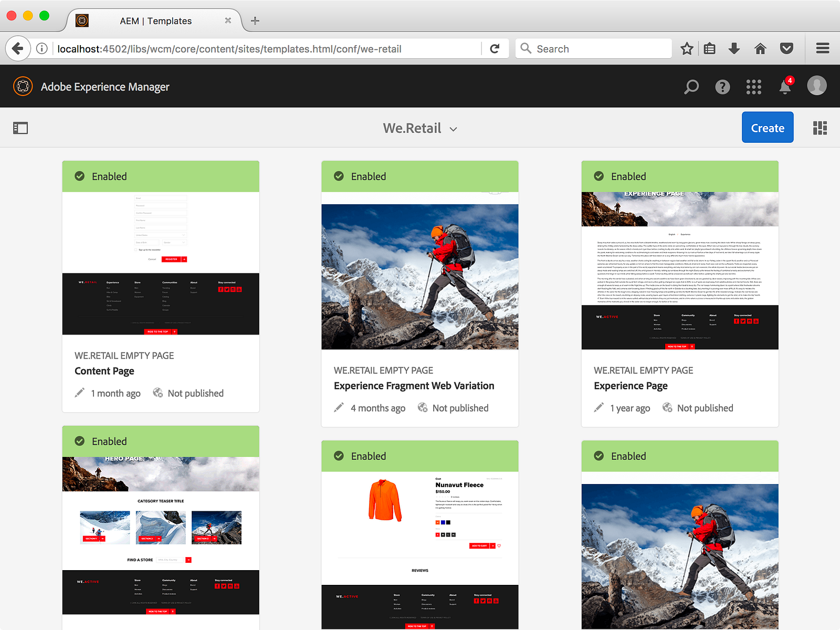This screenshot has height=630, width=840.
Task: Focus the browser Search field
Action: pos(593,49)
